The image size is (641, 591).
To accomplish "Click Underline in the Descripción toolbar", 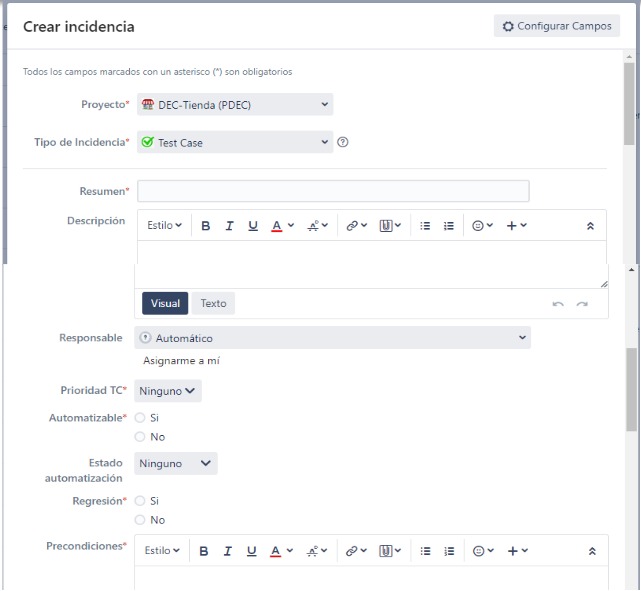I will tap(253, 226).
